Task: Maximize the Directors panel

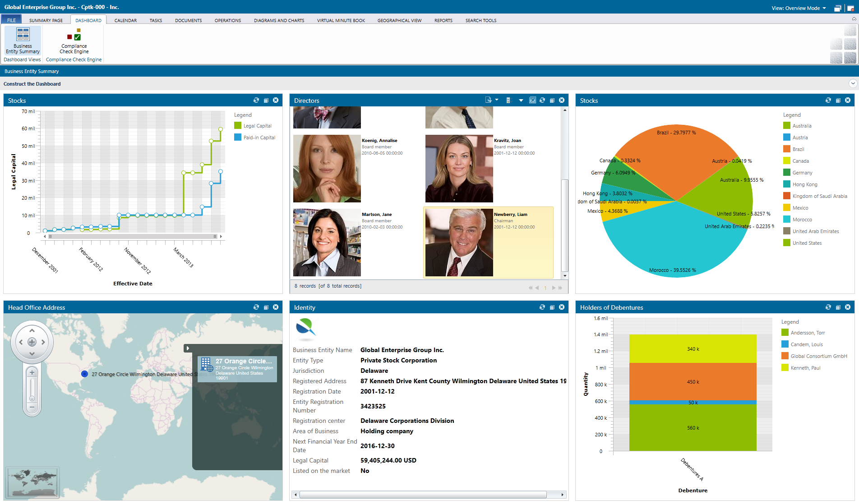Action: [x=552, y=101]
